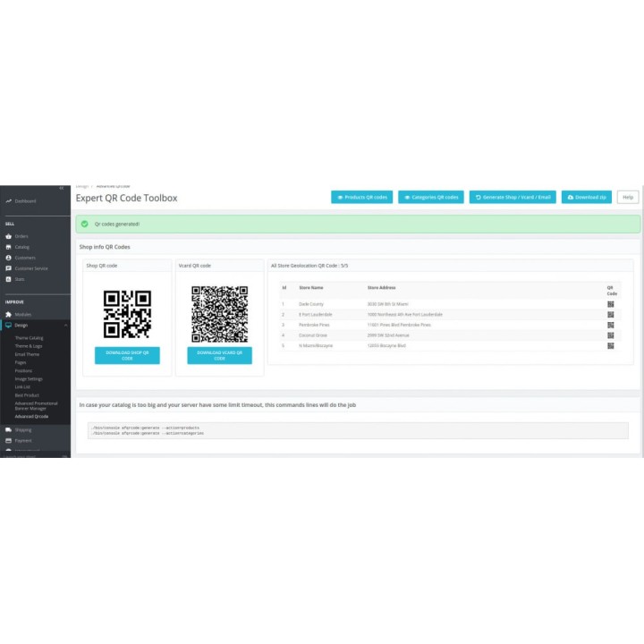This screenshot has height=644, width=644.
Task: Open the Customer Service menu item
Action: (x=31, y=268)
